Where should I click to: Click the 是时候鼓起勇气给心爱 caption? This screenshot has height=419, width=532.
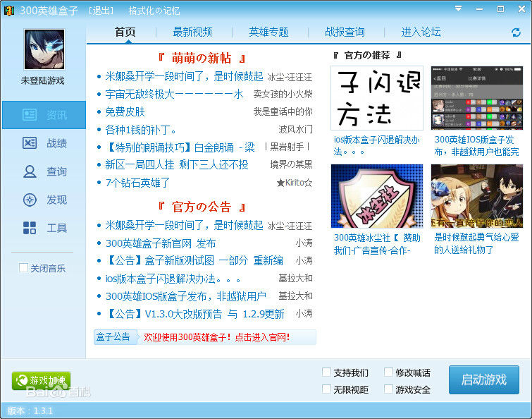(x=477, y=244)
